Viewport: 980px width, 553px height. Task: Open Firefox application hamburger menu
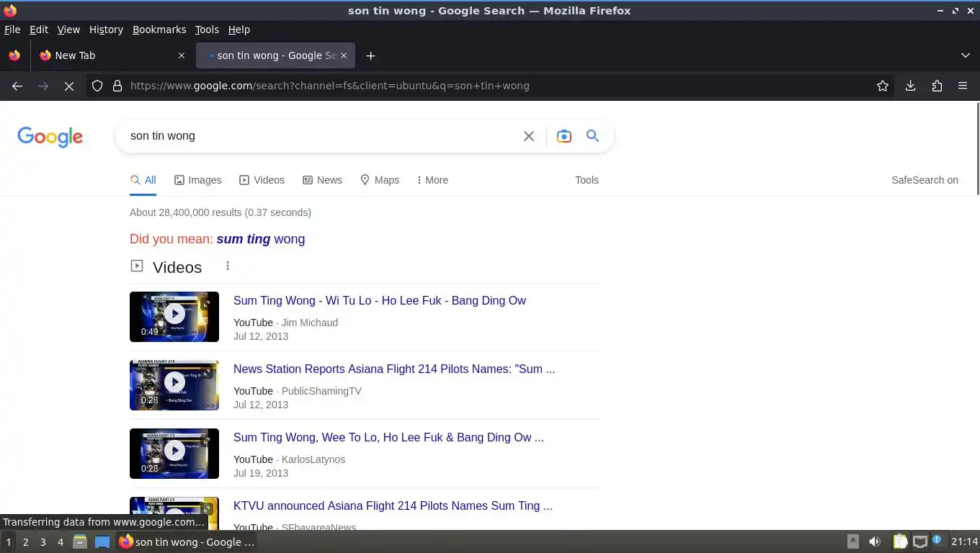click(x=963, y=86)
